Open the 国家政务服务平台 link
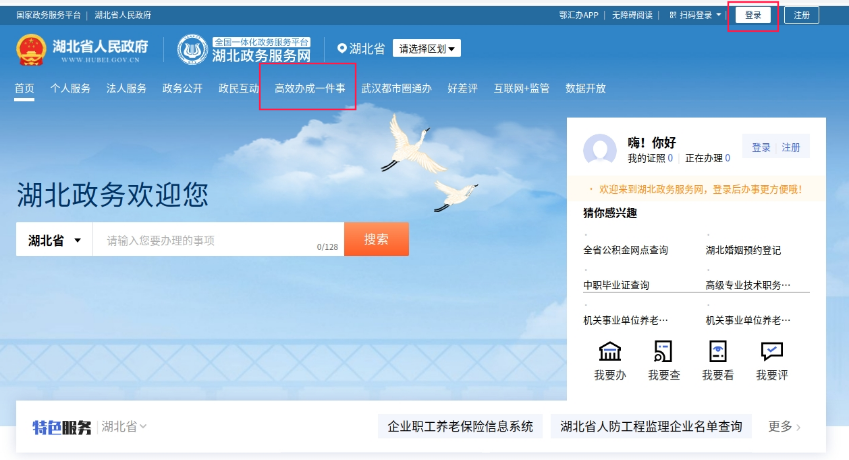 pyautogui.click(x=48, y=15)
